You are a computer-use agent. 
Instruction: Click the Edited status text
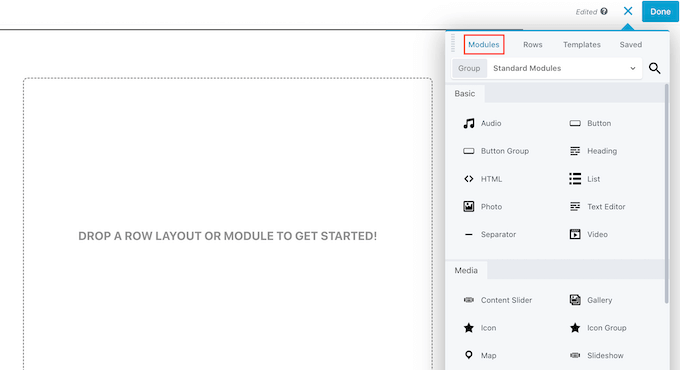coord(586,12)
